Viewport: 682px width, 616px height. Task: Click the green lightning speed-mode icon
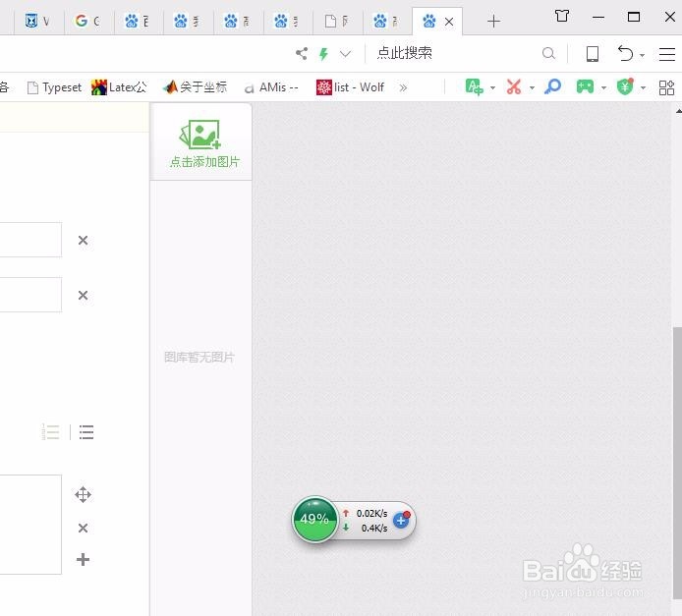(x=323, y=54)
